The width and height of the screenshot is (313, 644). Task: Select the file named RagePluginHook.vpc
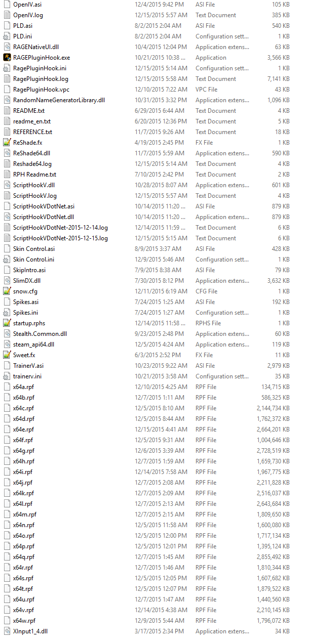click(x=41, y=90)
